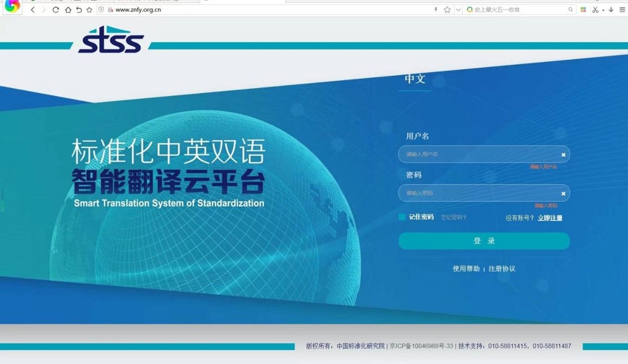Click the magnifier search icon
The width and height of the screenshot is (628, 364).
pyautogui.click(x=570, y=10)
